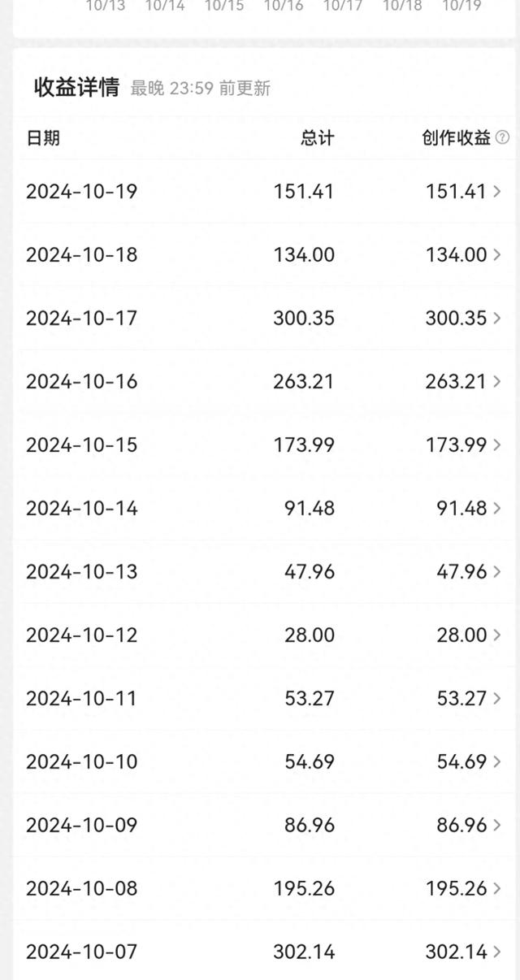Viewport: 520px width, 980px height.
Task: Select the 创作收益 column header
Action: pos(457,138)
